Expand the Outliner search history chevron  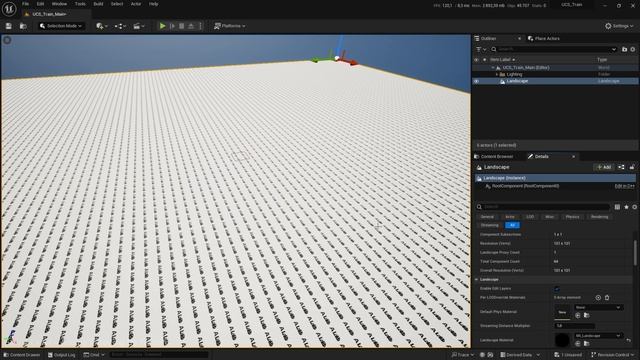click(613, 49)
